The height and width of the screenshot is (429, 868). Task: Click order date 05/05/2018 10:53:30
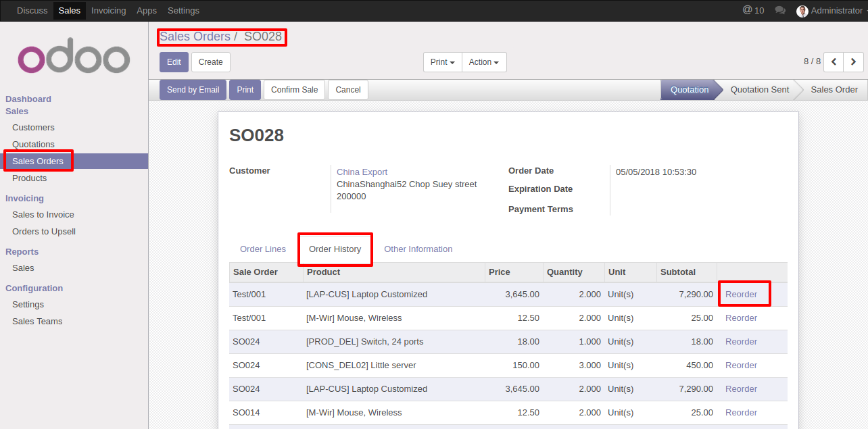(x=656, y=172)
